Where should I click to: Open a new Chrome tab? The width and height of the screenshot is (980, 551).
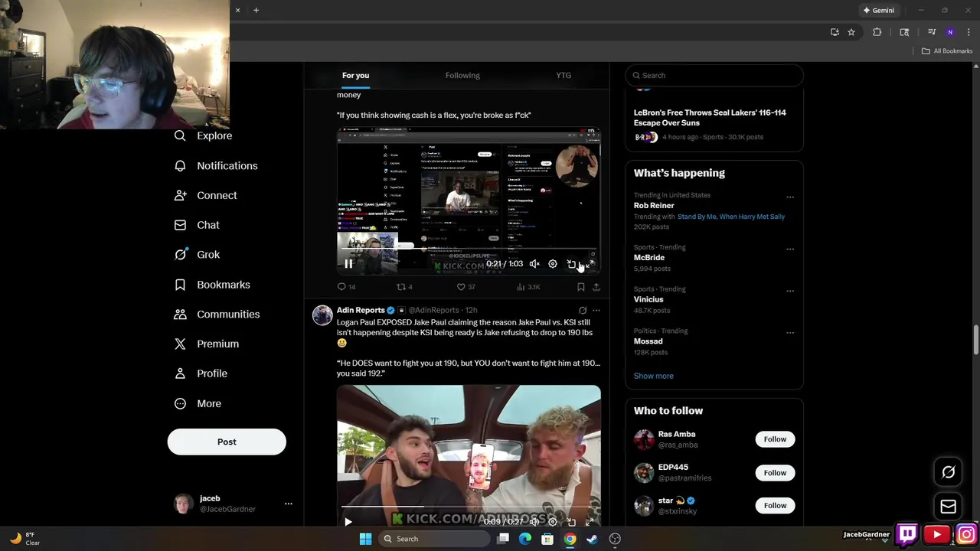coord(256,10)
